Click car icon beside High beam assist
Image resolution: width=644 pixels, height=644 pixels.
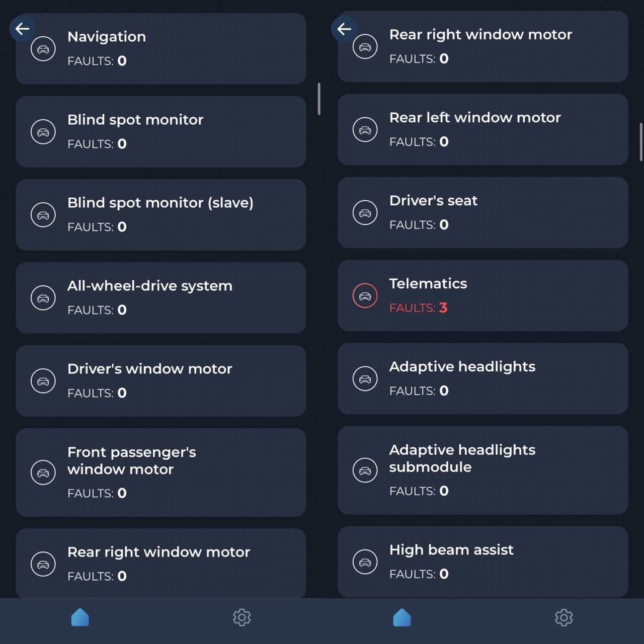click(365, 562)
